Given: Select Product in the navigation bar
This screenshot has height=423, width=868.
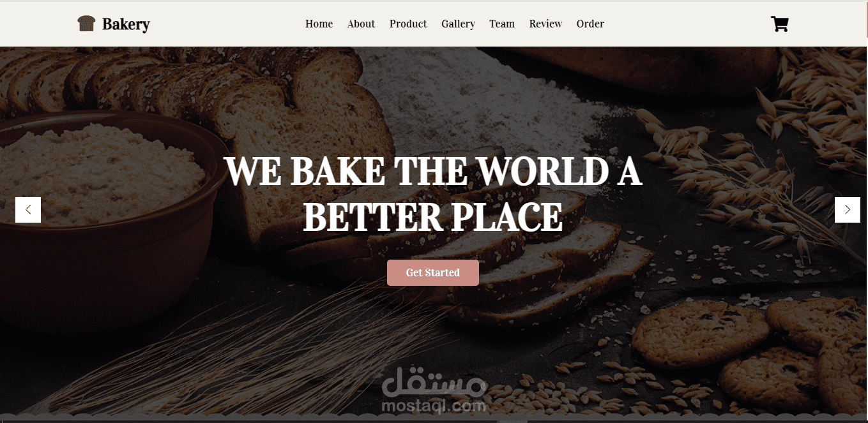Looking at the screenshot, I should [x=408, y=24].
